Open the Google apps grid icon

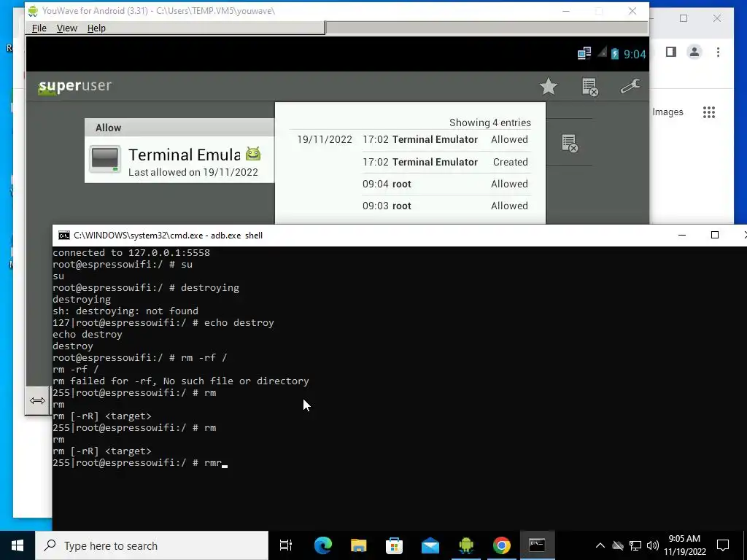coord(709,112)
